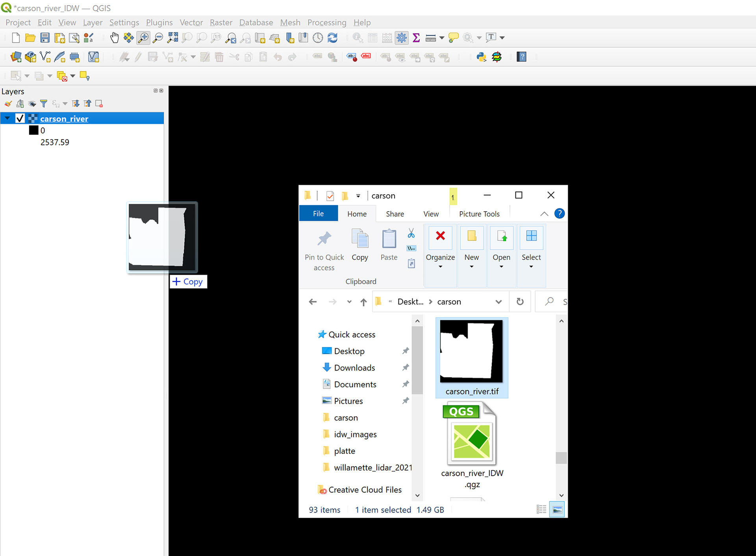
Task: Click the Show Map Tips icon
Action: [x=454, y=37]
